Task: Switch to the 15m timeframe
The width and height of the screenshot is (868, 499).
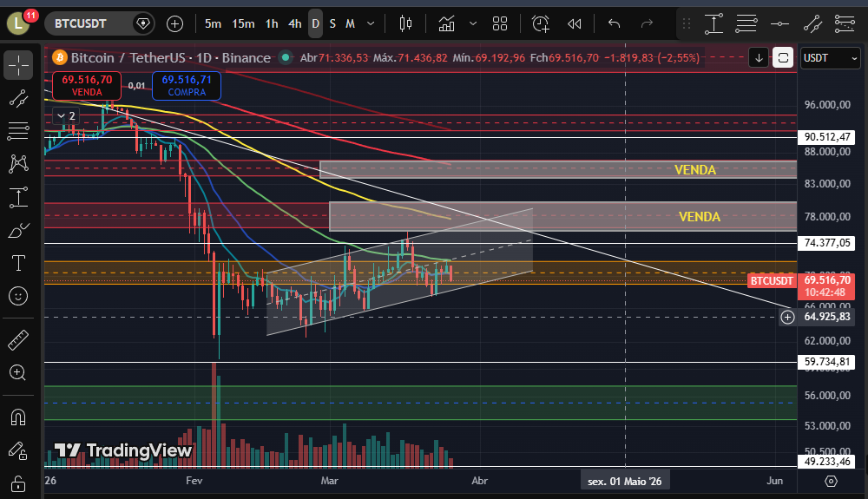Action: pyautogui.click(x=243, y=23)
